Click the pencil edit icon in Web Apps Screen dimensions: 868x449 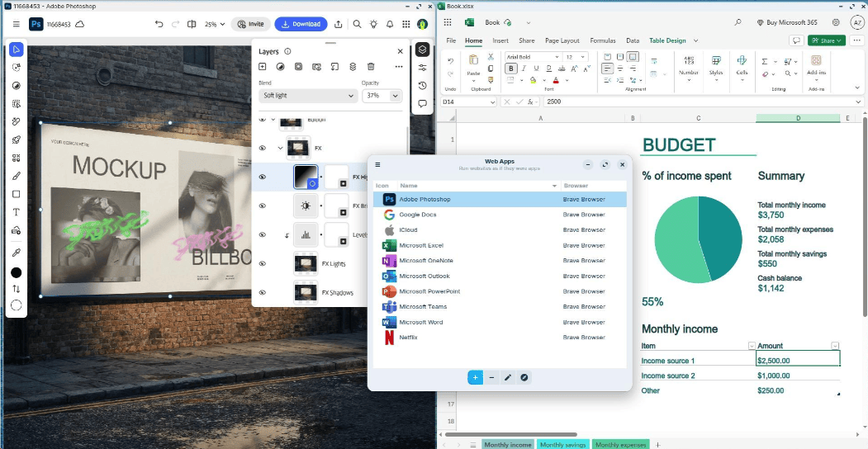click(508, 377)
